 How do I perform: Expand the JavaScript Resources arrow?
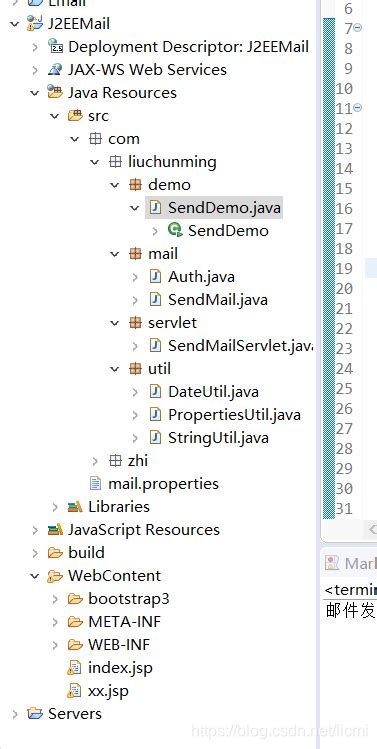(x=35, y=530)
